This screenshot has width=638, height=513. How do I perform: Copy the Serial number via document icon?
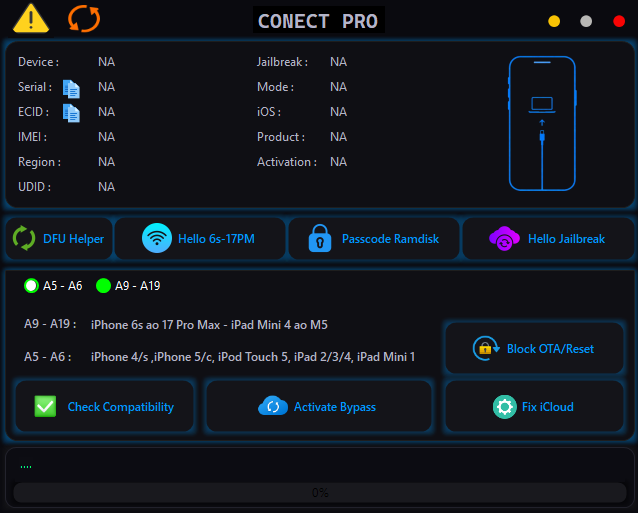[x=71, y=89]
